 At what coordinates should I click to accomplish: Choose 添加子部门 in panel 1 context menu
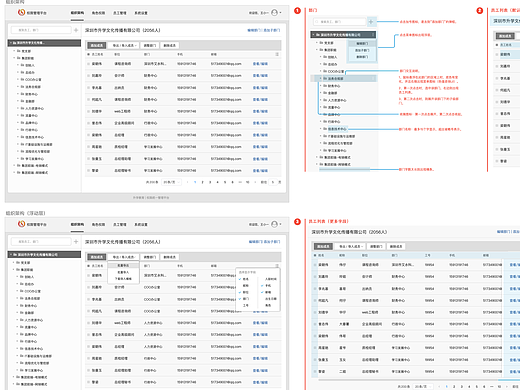coord(362,50)
